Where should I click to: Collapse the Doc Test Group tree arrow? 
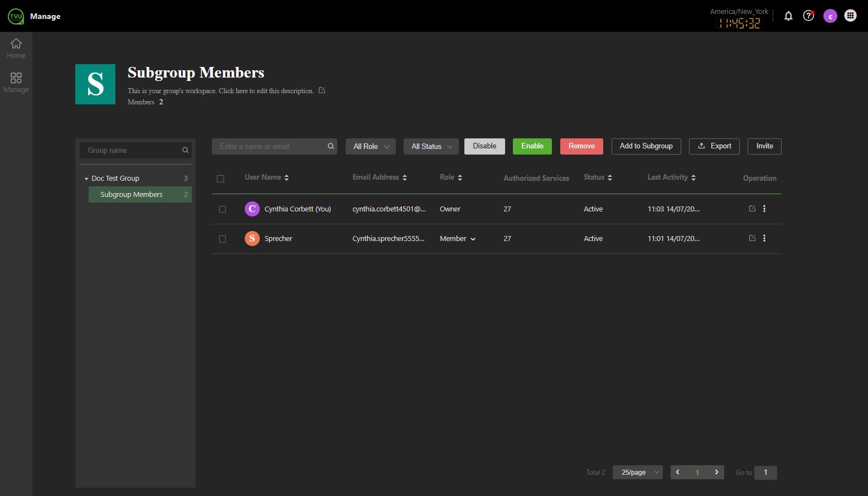[86, 179]
